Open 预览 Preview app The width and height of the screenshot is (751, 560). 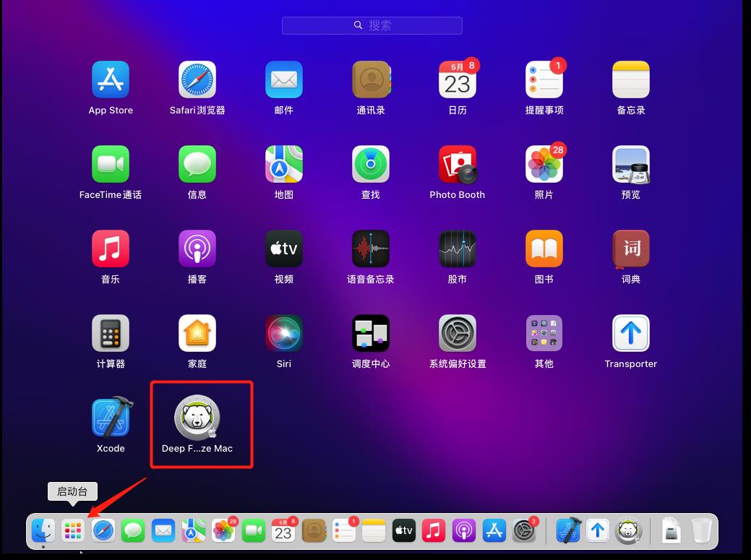pyautogui.click(x=630, y=164)
